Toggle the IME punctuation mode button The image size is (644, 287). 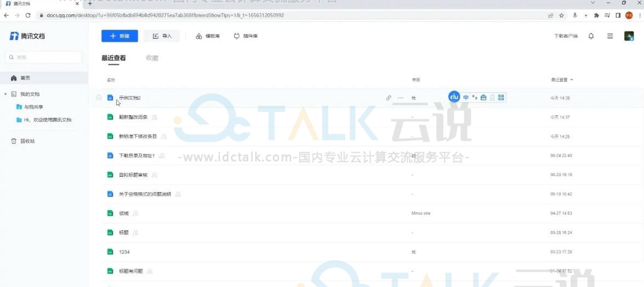point(475,98)
